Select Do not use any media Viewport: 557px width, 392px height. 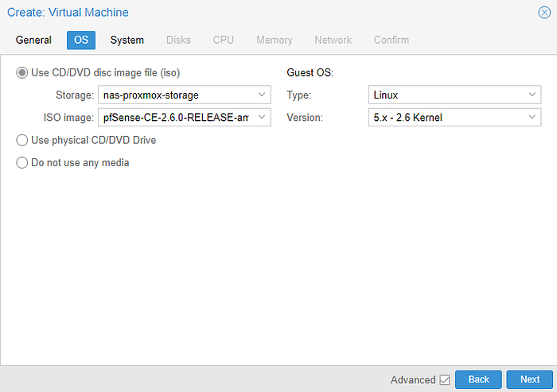point(22,163)
